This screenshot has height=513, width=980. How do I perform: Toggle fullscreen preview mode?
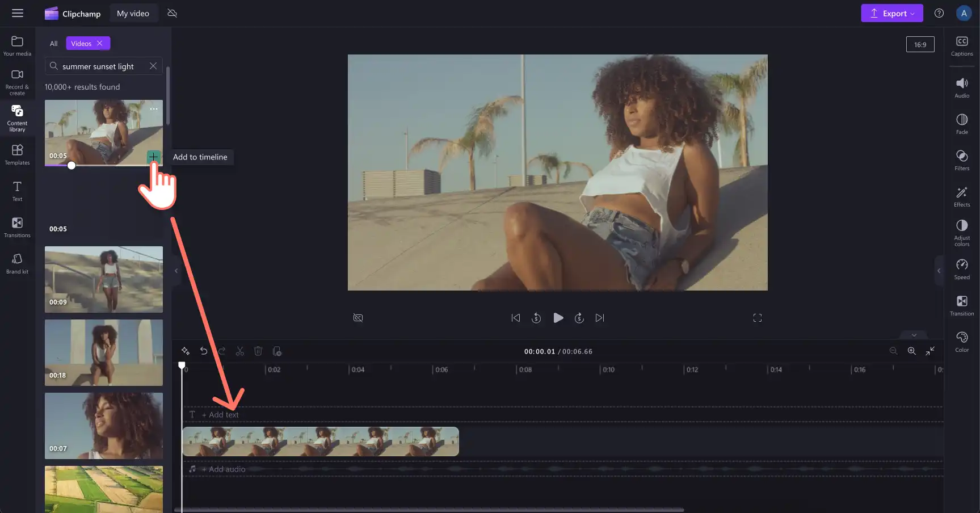[x=757, y=318]
